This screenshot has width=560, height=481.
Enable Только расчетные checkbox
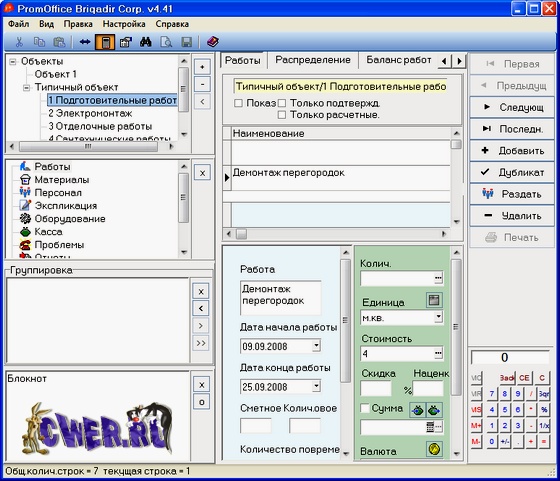282,115
